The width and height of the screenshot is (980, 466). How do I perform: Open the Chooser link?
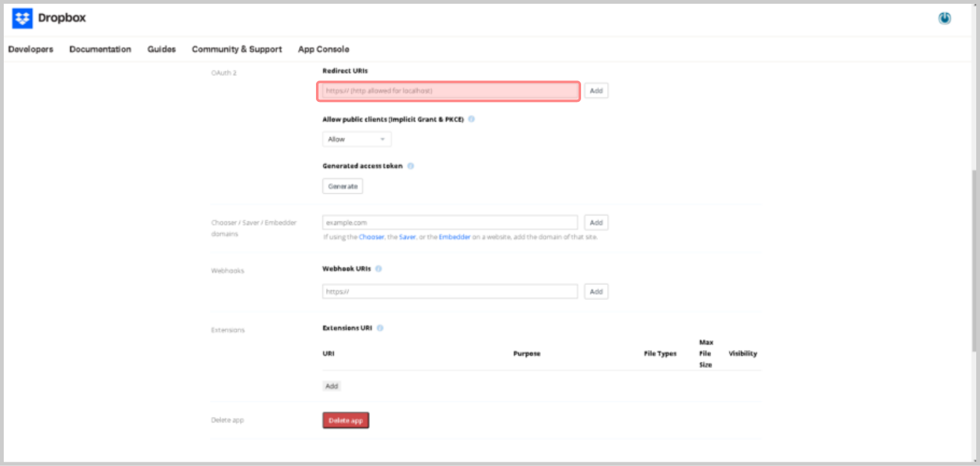tap(371, 237)
